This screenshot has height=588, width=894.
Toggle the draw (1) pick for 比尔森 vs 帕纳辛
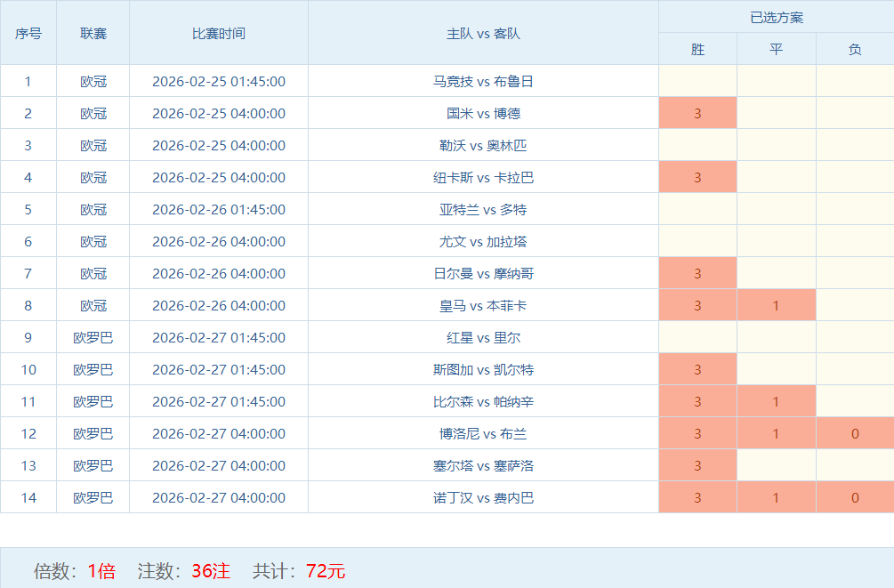coord(776,401)
